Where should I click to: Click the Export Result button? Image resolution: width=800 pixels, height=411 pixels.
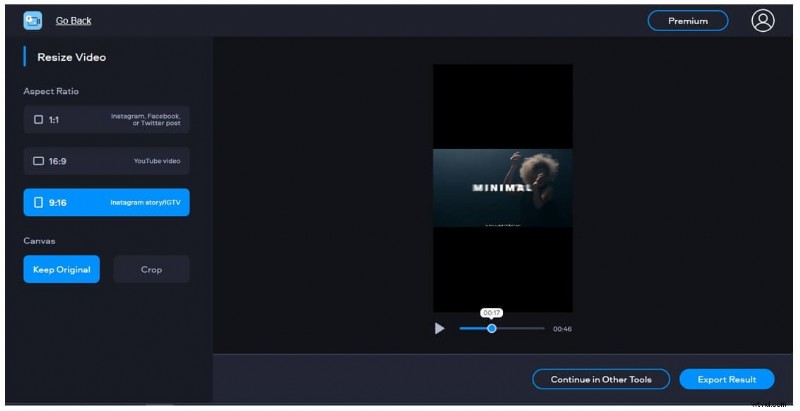point(727,379)
